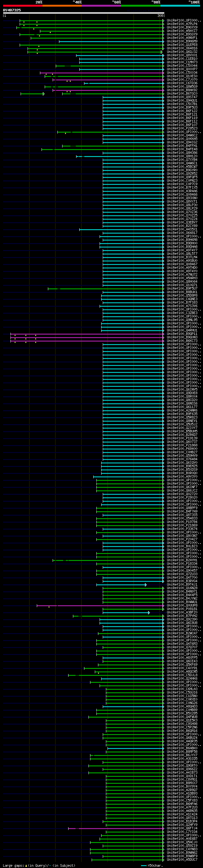Image resolution: width=203 pixels, height=868 pixels.
Task: Click the green ~80% legend segment
Action: [x=141, y=6]
